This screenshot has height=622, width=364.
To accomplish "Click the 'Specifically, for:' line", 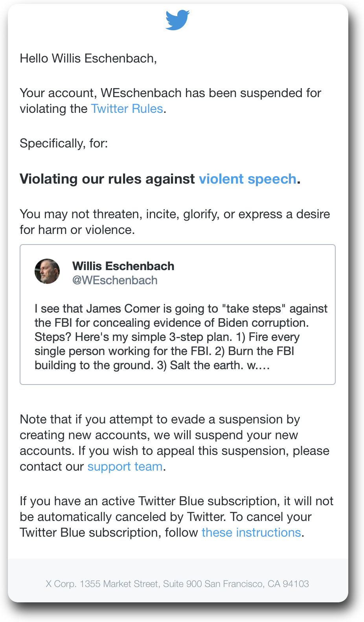I will tap(64, 144).
